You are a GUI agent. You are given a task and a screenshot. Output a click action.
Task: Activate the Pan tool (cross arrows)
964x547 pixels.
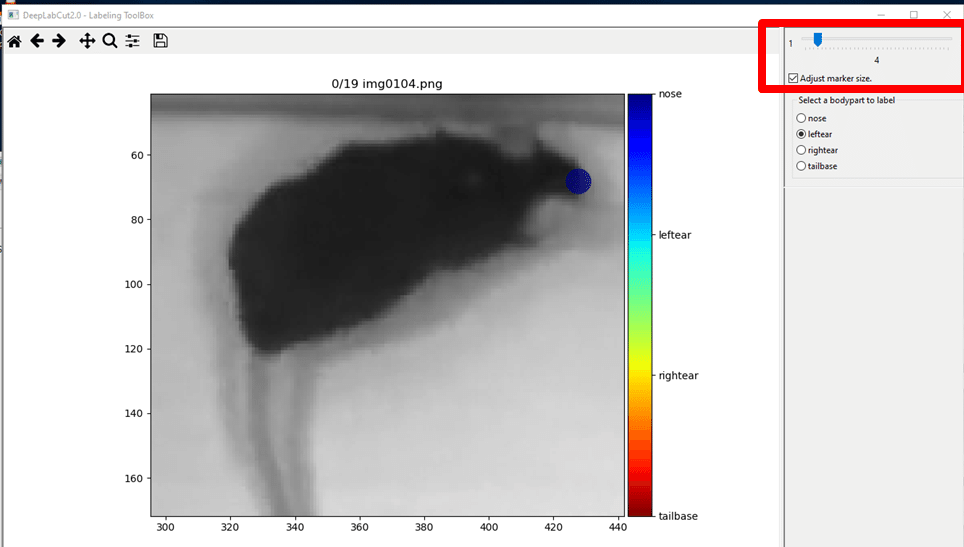[87, 41]
